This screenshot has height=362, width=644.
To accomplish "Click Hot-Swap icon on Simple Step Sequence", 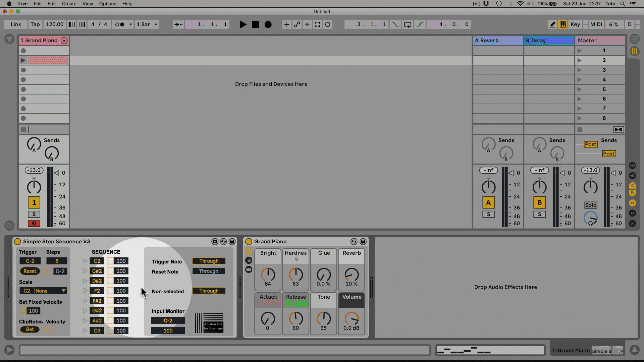I will (223, 242).
